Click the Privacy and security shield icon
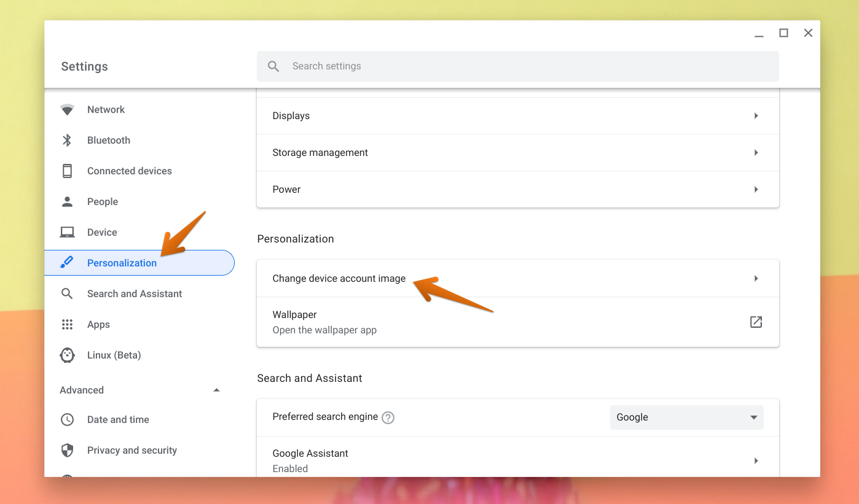This screenshot has width=859, height=504. [x=67, y=451]
